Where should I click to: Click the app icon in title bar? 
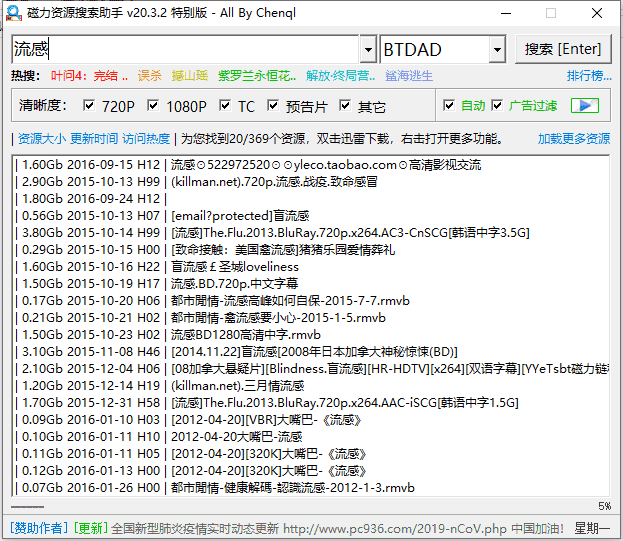pyautogui.click(x=14, y=13)
